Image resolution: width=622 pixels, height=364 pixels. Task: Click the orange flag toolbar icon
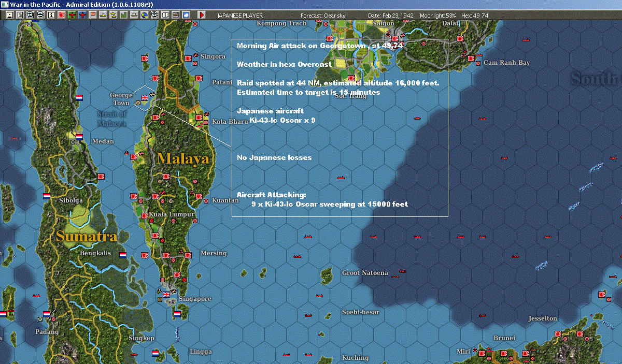pyautogui.click(x=93, y=15)
